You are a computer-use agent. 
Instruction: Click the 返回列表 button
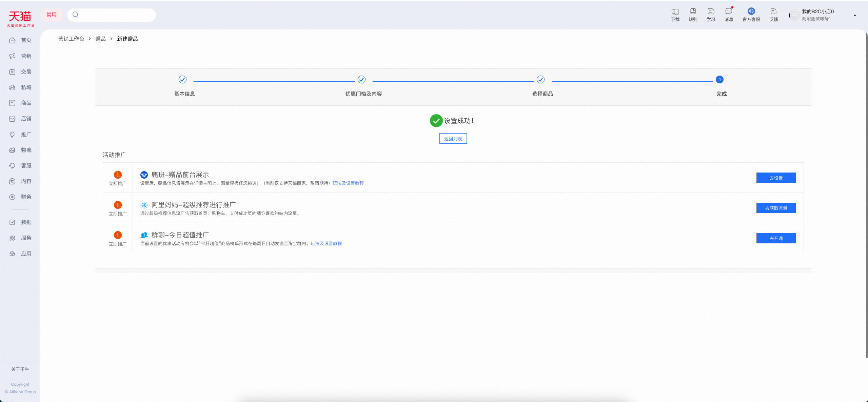click(453, 139)
